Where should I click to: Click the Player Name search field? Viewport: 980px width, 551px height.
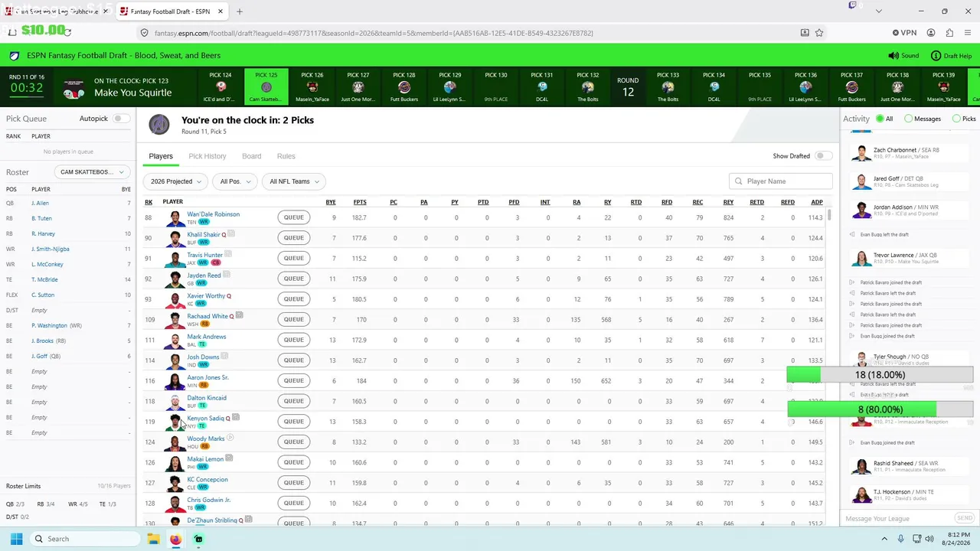pyautogui.click(x=781, y=181)
